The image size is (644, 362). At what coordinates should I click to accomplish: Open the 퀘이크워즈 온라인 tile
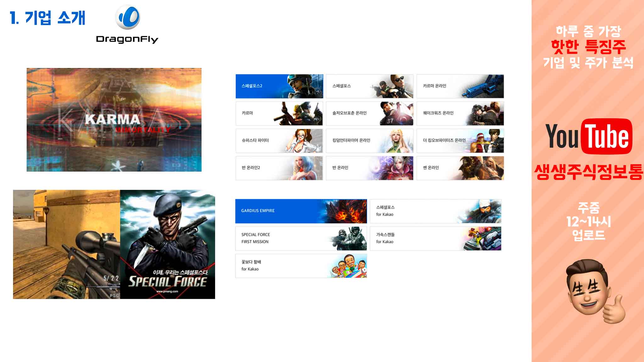click(460, 113)
